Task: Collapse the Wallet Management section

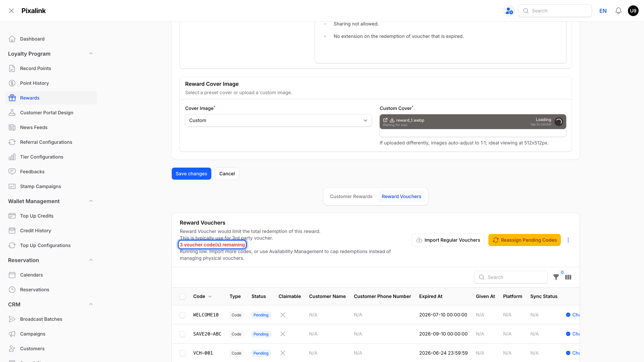Action: click(91, 201)
